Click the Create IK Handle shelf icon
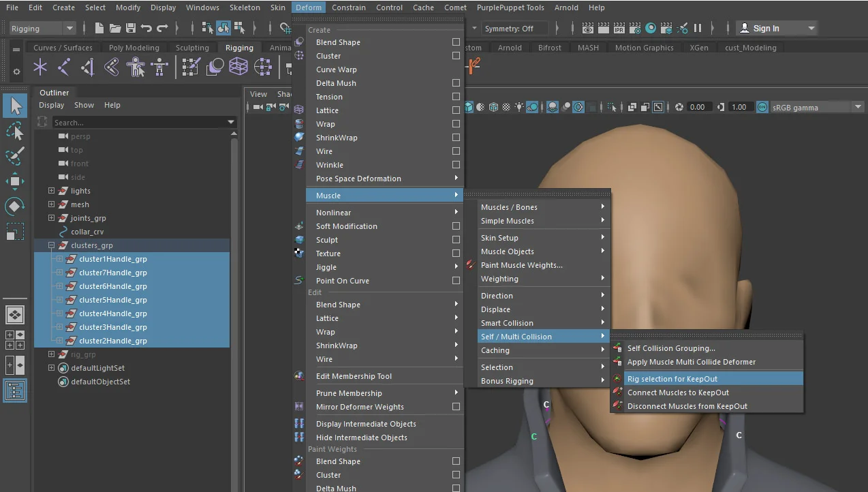 pos(88,67)
